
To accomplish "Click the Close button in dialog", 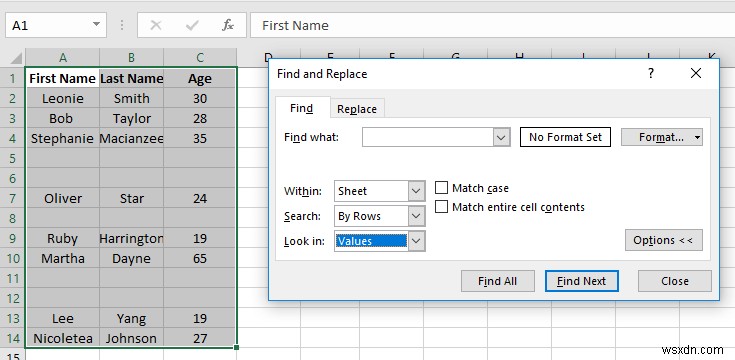I will 675,281.
